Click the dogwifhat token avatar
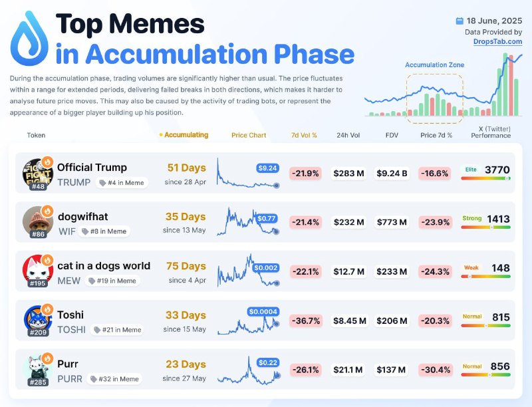This screenshot has width=532, height=407. (38, 222)
